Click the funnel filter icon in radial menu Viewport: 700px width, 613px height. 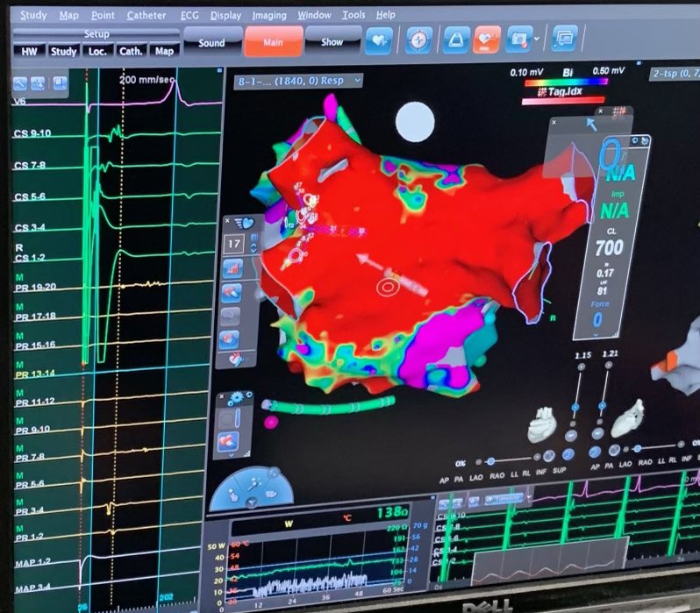point(253,503)
